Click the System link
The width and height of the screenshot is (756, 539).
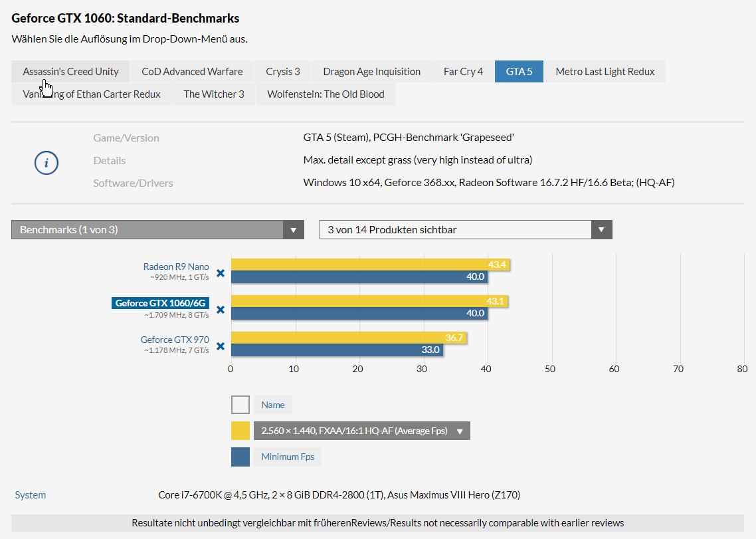[31, 495]
